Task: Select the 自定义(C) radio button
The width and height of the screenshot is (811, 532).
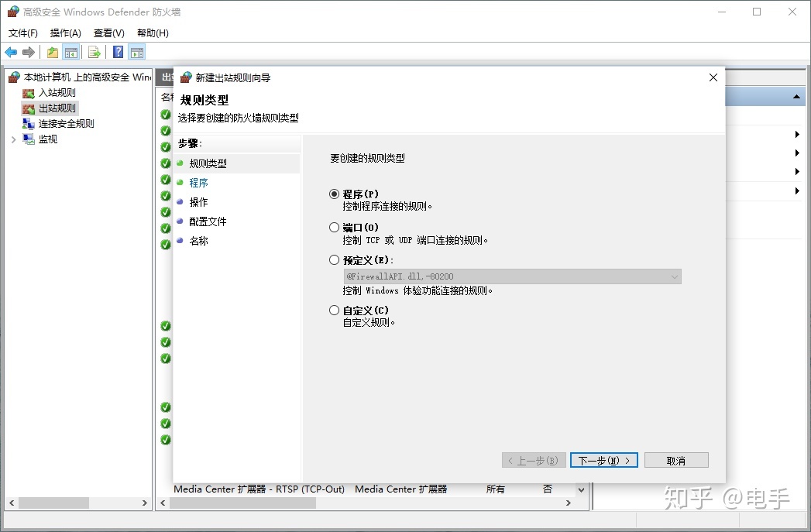Action: click(x=334, y=311)
